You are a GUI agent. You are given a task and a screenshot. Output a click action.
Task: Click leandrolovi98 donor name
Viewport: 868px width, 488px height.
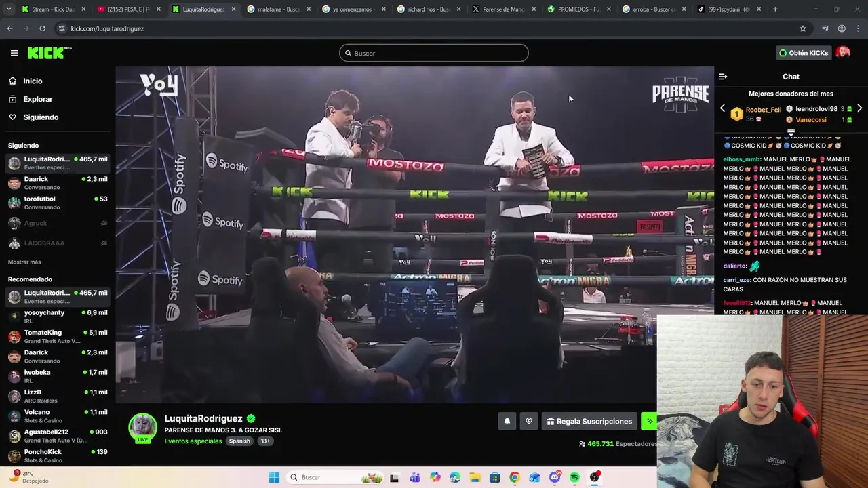point(816,109)
